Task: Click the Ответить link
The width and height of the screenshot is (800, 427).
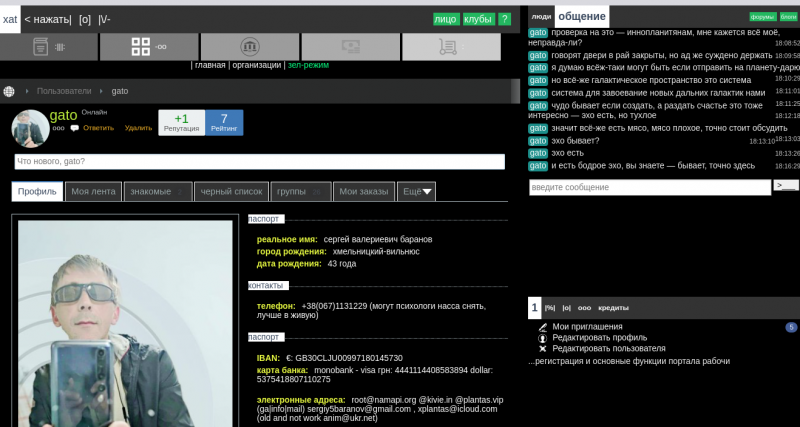Action: click(98, 128)
